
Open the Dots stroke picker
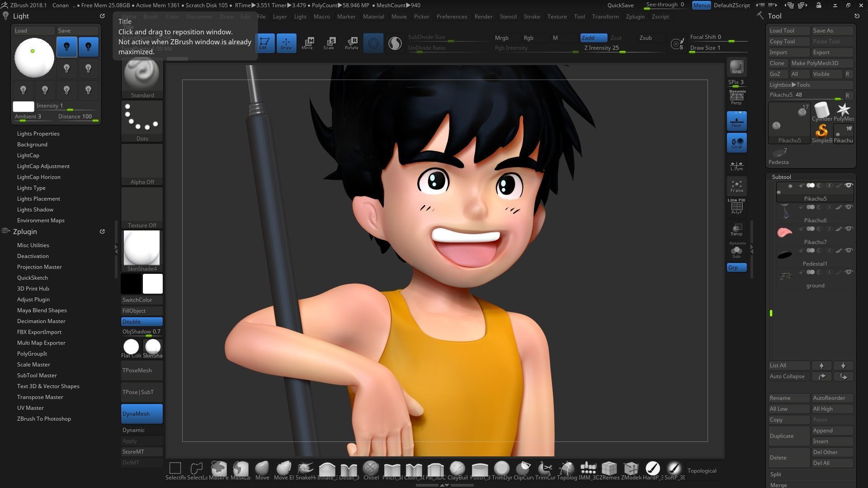(142, 121)
